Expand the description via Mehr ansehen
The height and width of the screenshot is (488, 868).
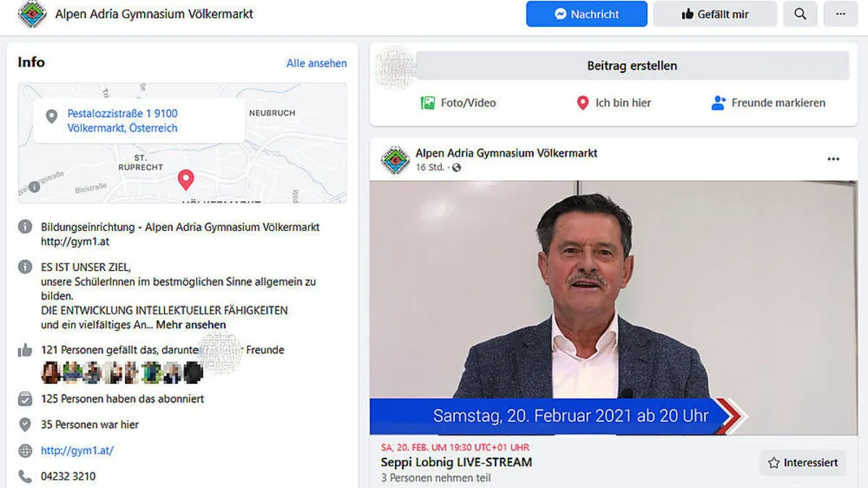tap(191, 324)
